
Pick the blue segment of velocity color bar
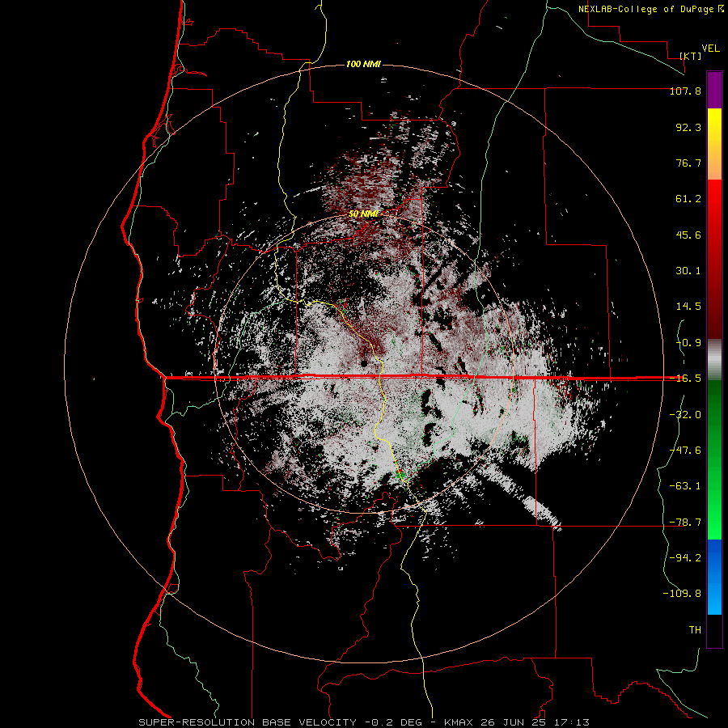click(714, 577)
